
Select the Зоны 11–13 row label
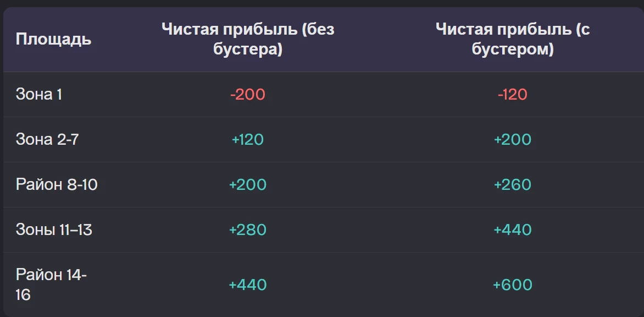pos(54,229)
